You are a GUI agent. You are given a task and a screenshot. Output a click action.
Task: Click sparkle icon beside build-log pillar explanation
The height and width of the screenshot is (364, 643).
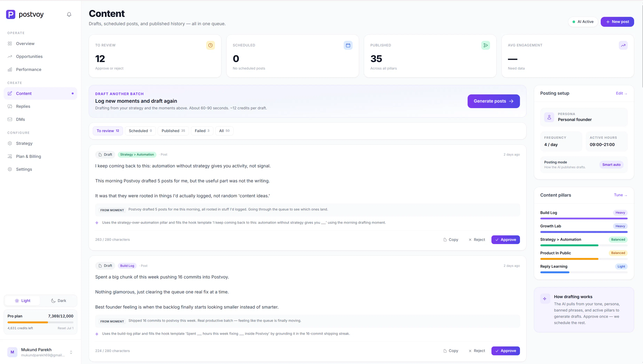coord(97,334)
